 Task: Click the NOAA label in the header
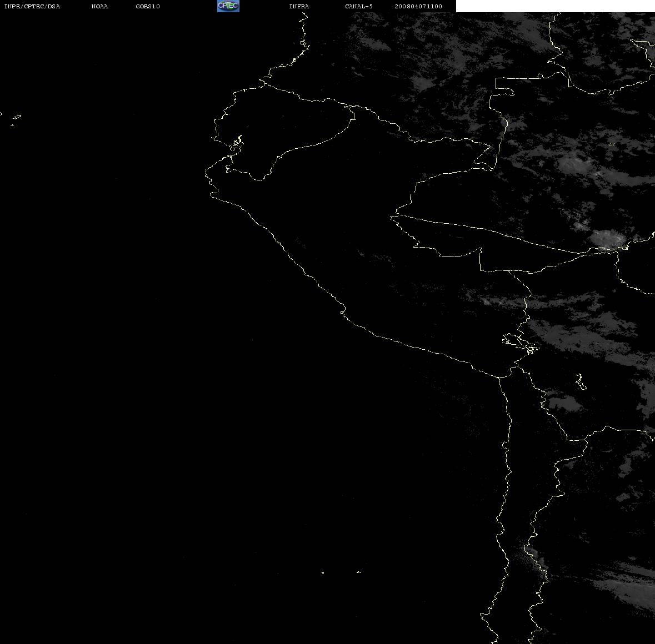(99, 6)
